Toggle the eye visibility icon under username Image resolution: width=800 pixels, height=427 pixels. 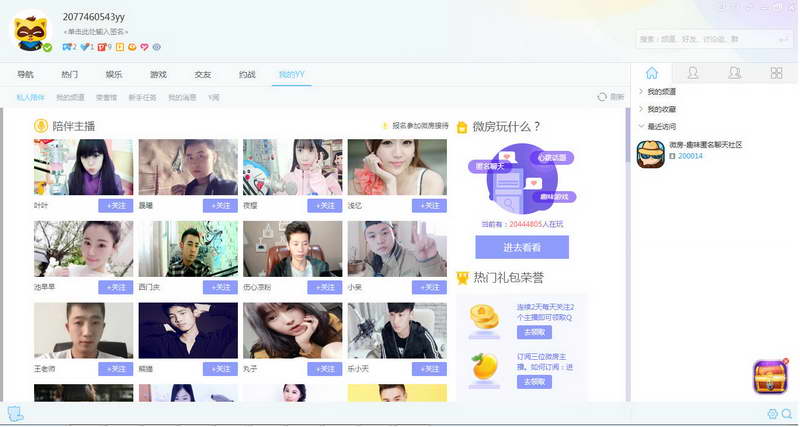click(x=157, y=47)
